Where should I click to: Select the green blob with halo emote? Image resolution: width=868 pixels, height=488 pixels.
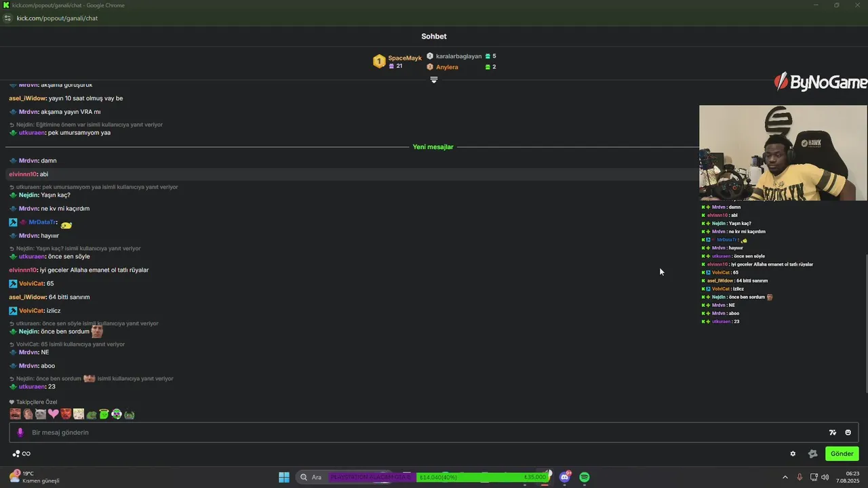(104, 413)
